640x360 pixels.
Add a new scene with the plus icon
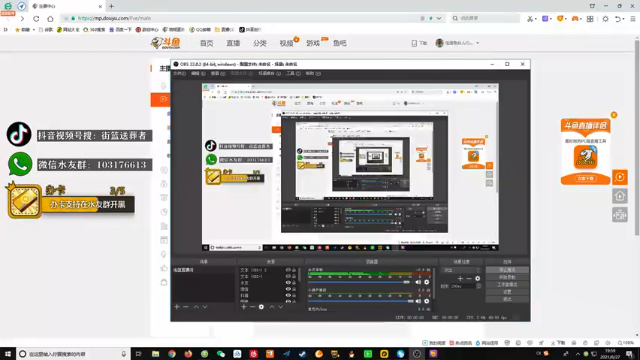pyautogui.click(x=177, y=307)
